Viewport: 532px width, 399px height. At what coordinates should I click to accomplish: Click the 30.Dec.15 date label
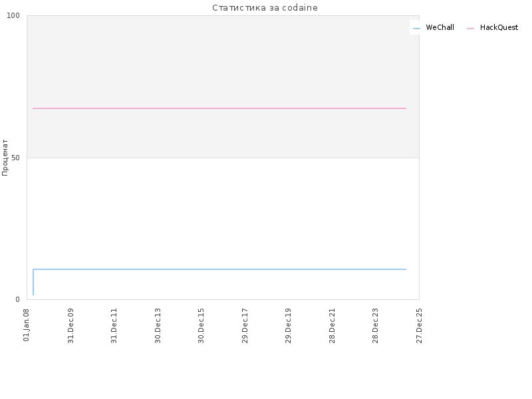(201, 326)
